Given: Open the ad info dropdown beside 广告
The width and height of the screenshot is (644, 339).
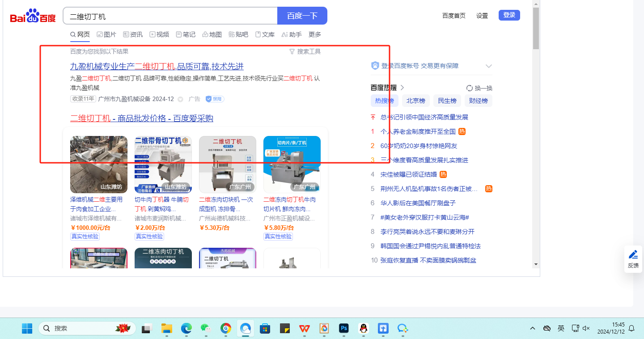Looking at the screenshot, I should [x=181, y=99].
